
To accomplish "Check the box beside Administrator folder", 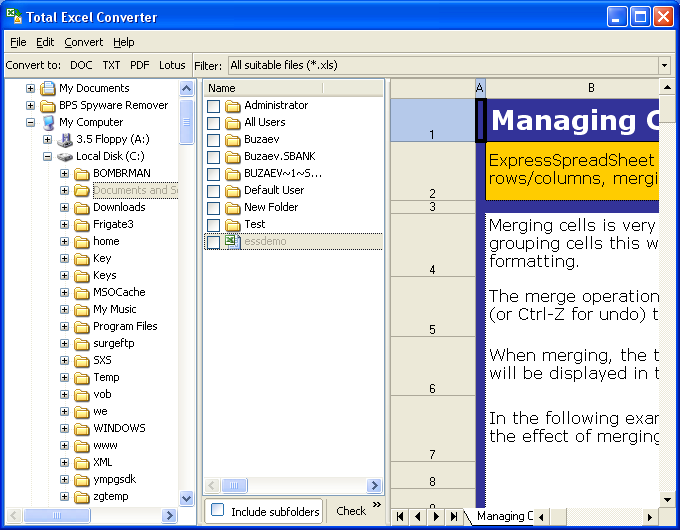I will point(213,106).
